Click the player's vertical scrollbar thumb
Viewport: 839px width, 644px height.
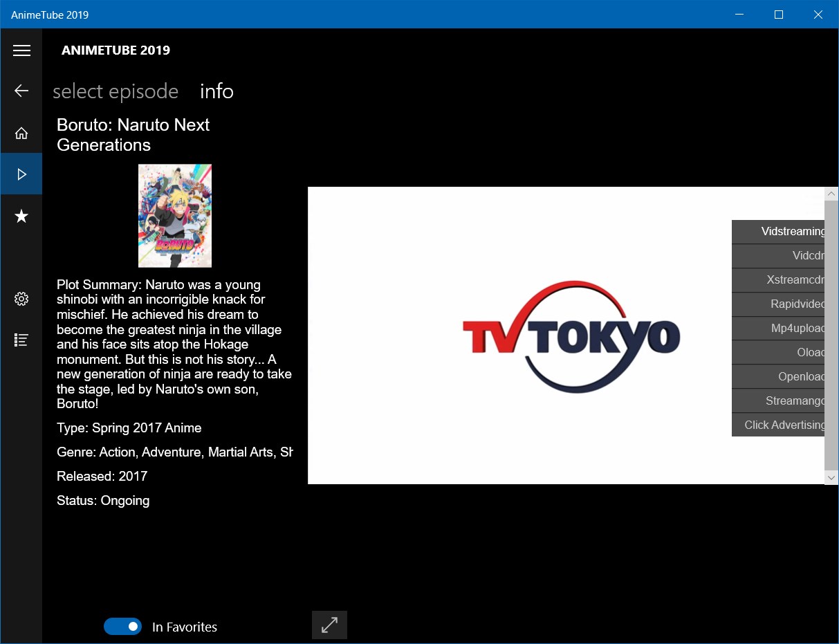pos(831,335)
